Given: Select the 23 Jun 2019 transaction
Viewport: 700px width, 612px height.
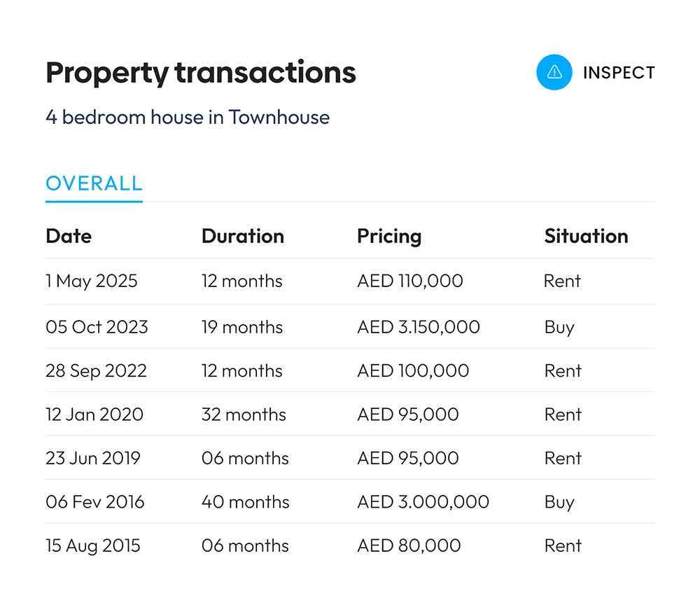Looking at the screenshot, I should tap(350, 458).
